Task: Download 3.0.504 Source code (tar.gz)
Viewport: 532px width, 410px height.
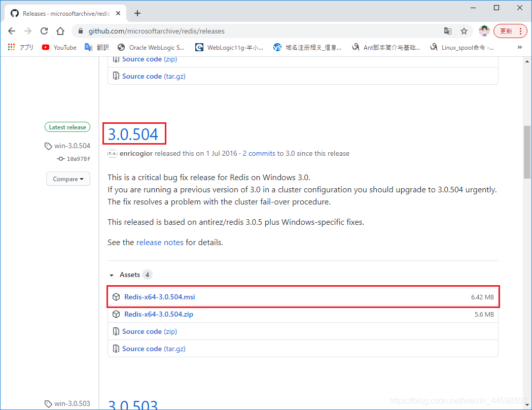Action: [154, 349]
